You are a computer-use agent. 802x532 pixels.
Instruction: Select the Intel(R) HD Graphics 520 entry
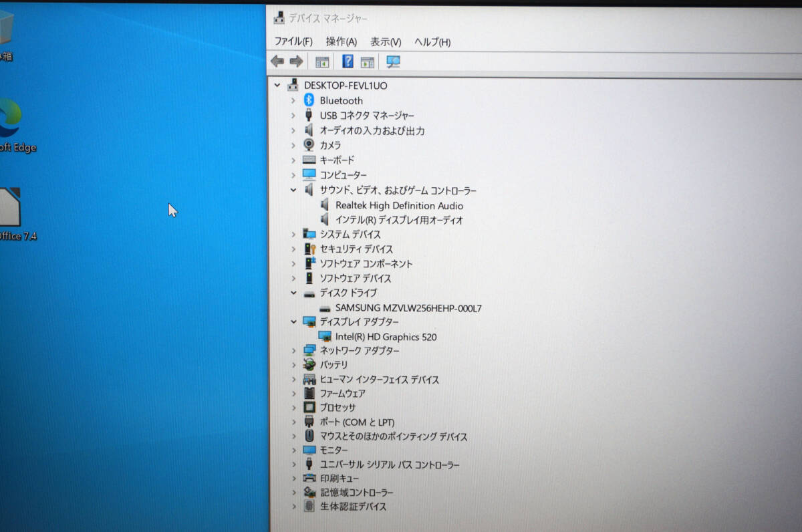pos(386,337)
